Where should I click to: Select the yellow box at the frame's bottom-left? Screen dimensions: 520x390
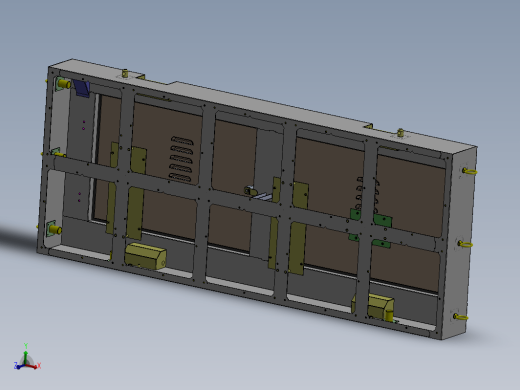pos(146,256)
